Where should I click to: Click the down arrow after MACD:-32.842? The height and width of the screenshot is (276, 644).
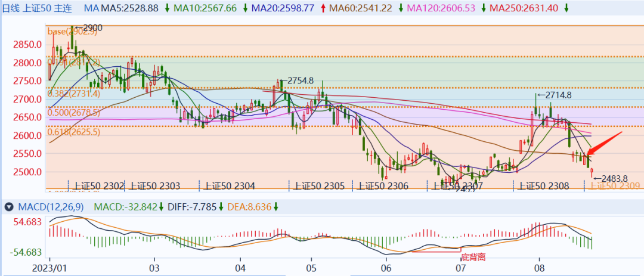tap(162, 207)
